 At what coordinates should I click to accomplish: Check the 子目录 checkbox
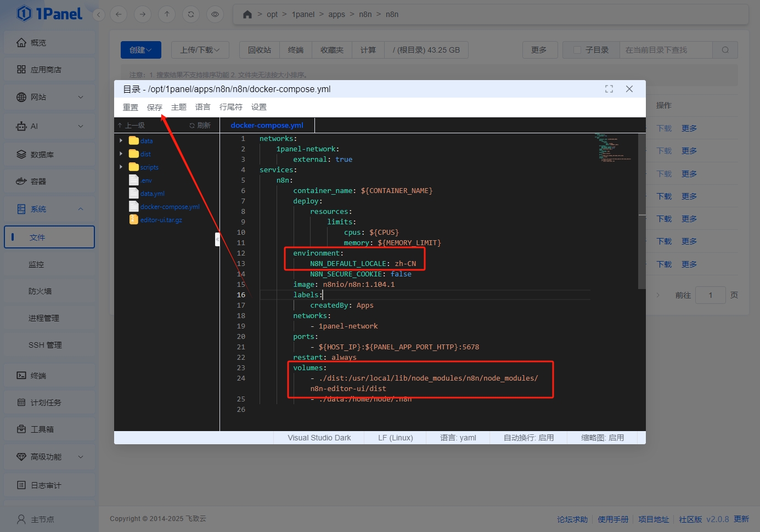[x=577, y=50]
